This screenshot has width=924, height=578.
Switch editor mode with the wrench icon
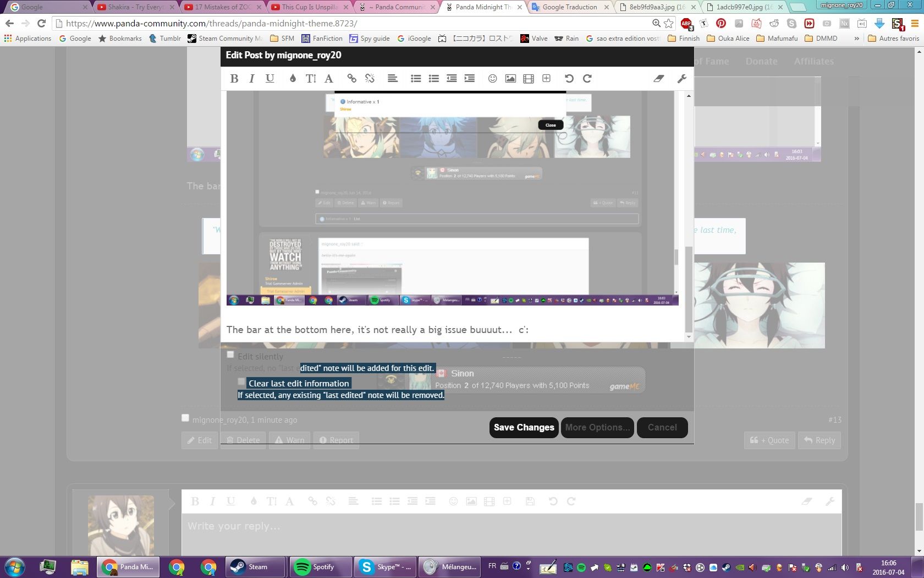pos(682,79)
